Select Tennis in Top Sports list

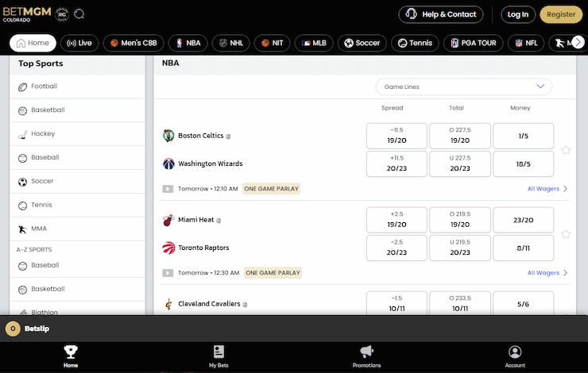point(77,206)
